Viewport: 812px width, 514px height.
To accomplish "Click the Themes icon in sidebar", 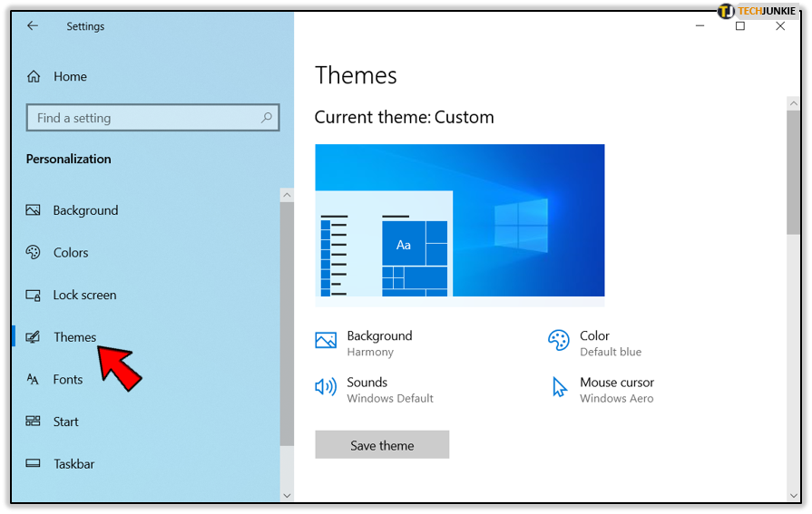I will point(34,337).
